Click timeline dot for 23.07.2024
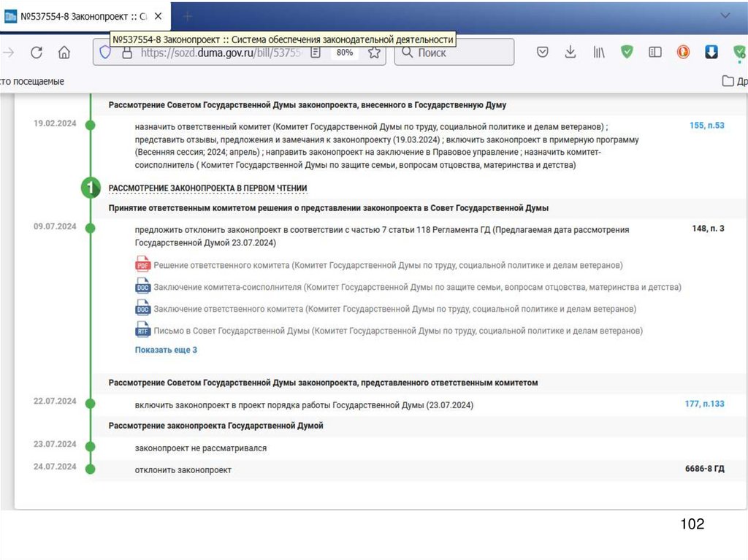The height and width of the screenshot is (560, 748). 90,447
